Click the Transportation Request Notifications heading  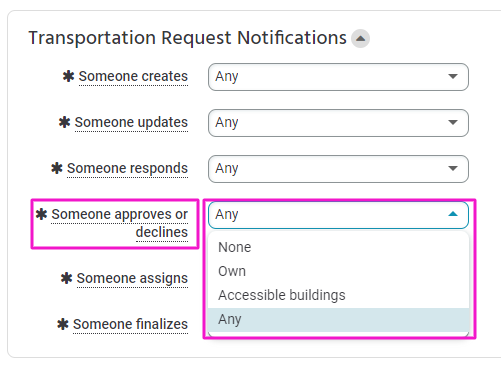[x=187, y=38]
